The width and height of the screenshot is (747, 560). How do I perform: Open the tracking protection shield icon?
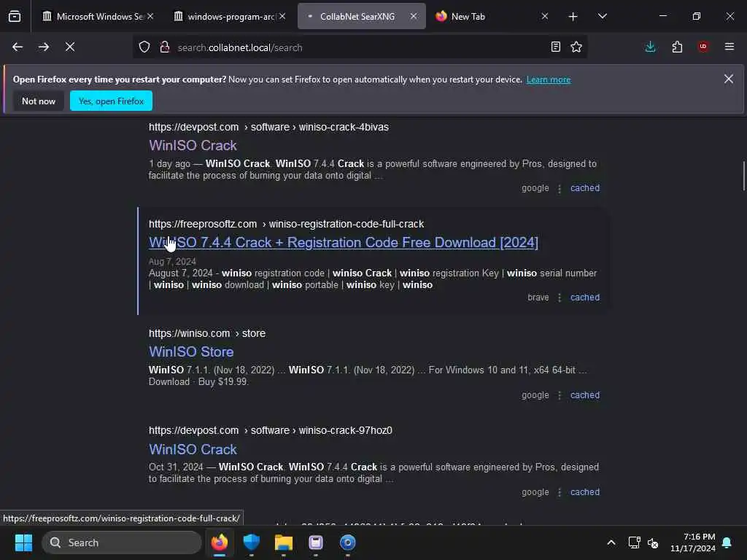click(144, 47)
